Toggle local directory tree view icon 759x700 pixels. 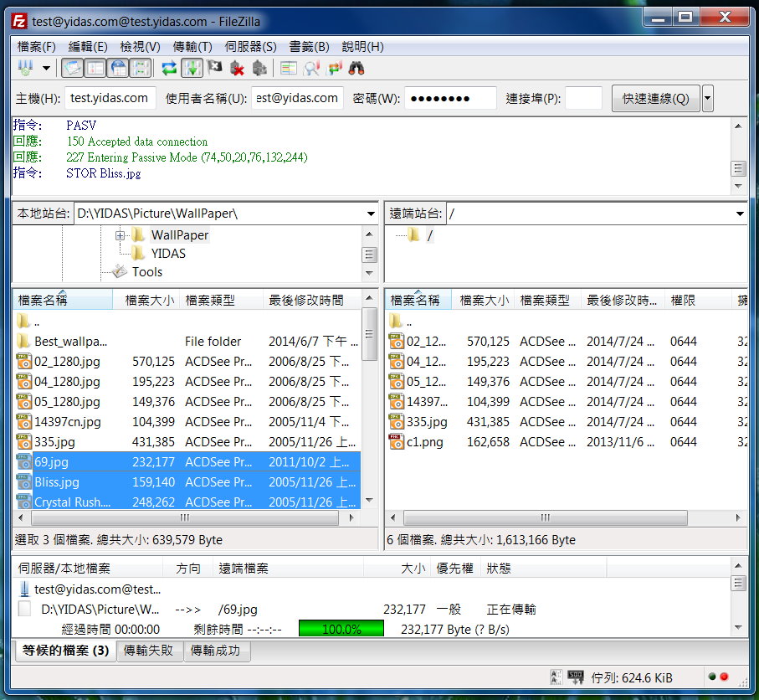pos(95,69)
